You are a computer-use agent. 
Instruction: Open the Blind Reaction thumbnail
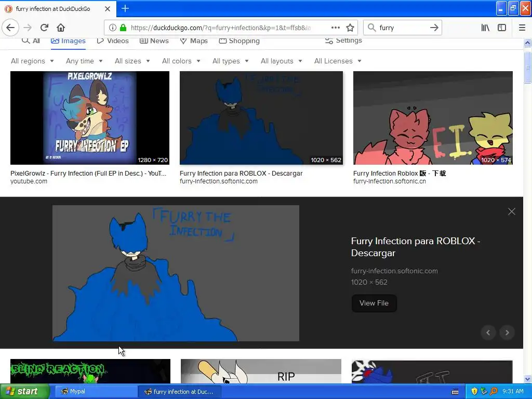pos(90,371)
